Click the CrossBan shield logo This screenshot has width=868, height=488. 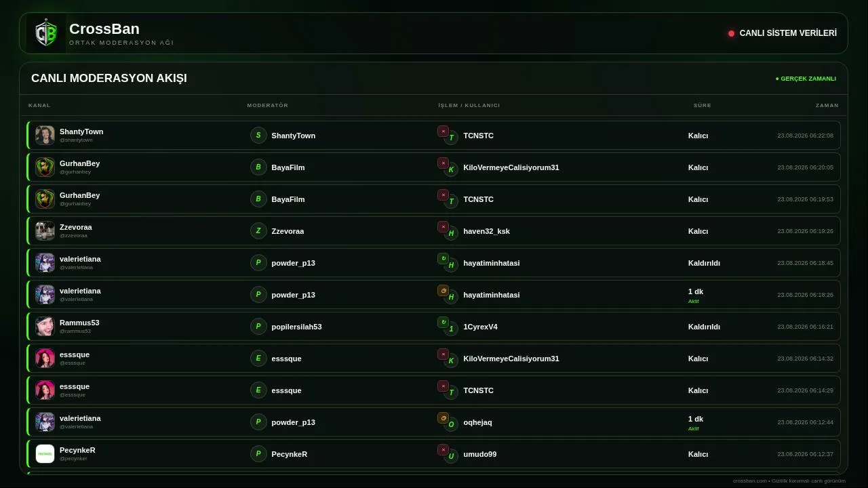pyautogui.click(x=46, y=33)
